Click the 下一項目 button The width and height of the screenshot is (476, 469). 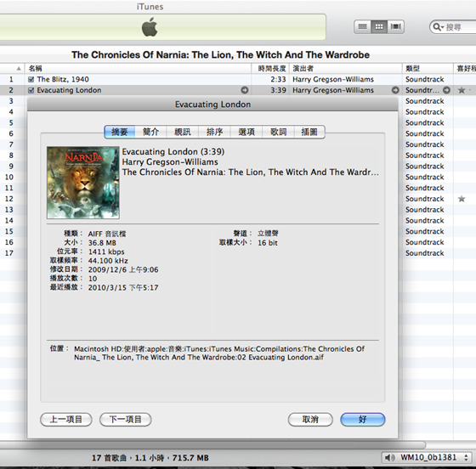point(126,420)
